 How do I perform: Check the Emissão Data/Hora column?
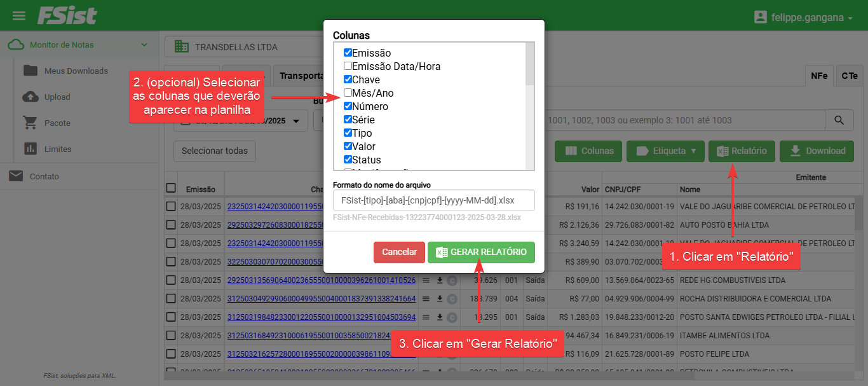348,66
